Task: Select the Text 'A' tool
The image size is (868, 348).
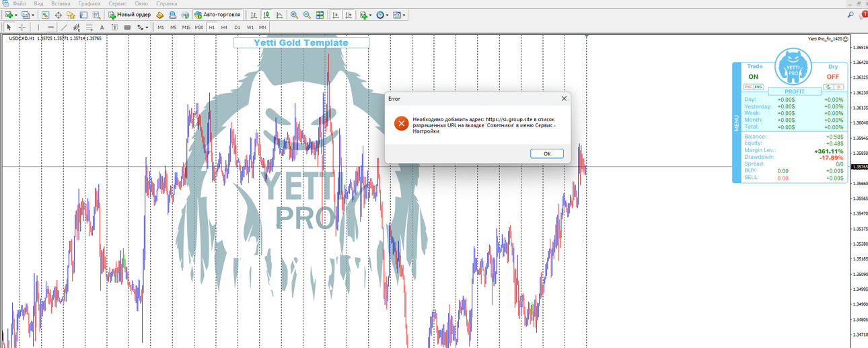Action: click(102, 28)
